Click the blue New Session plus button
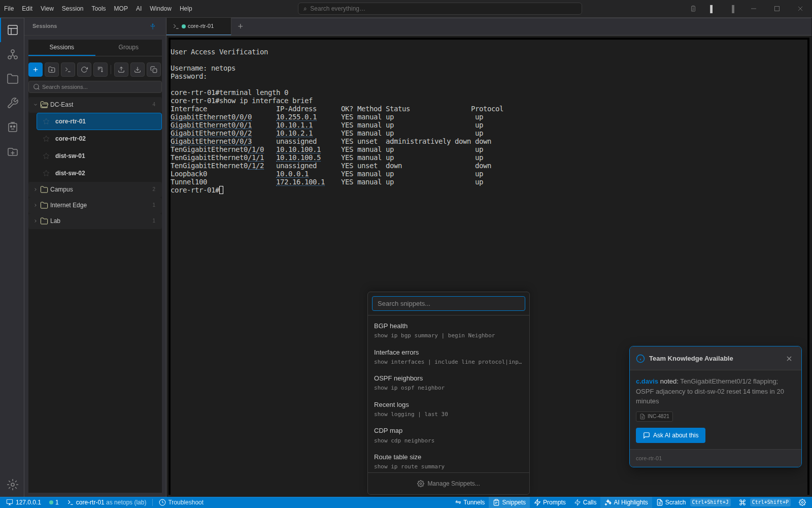The height and width of the screenshot is (508, 812). click(x=36, y=70)
